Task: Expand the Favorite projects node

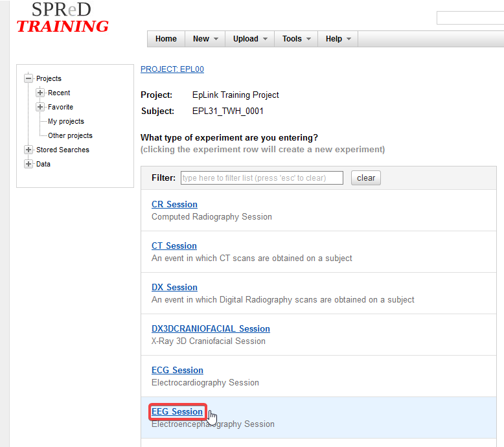Action: pyautogui.click(x=40, y=107)
